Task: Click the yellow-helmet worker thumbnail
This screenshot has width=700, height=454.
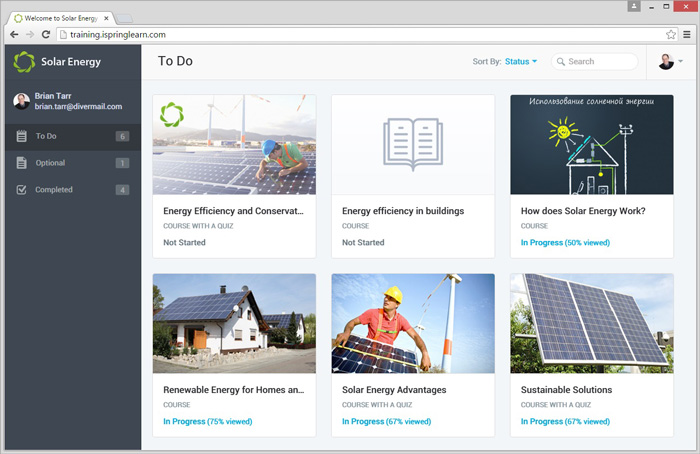Action: (x=413, y=323)
